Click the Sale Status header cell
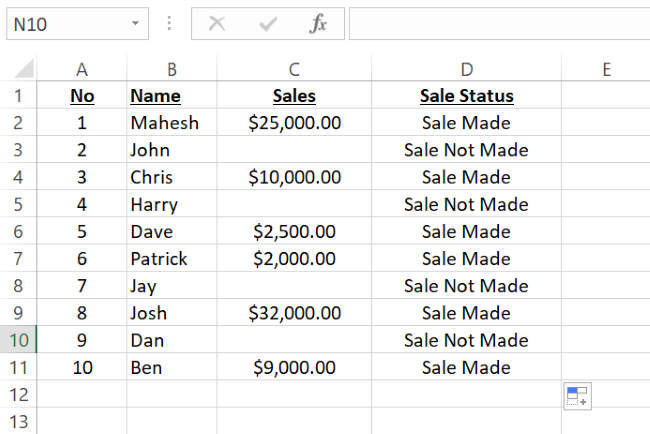Viewport: 650px width, 434px height. (x=466, y=96)
